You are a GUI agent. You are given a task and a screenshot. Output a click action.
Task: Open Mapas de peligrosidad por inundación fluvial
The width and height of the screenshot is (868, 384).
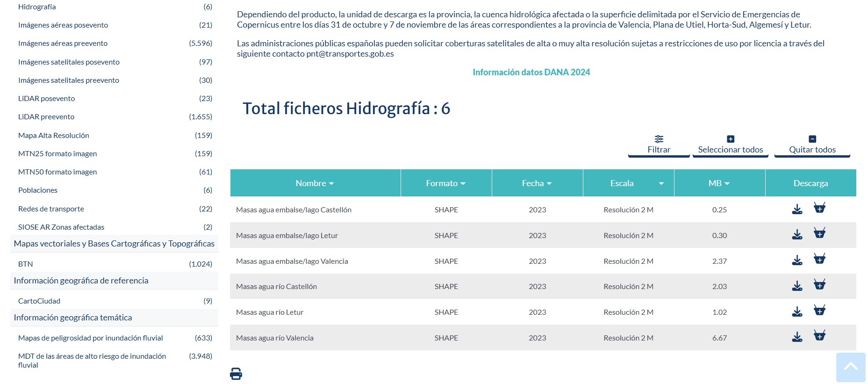(x=91, y=338)
